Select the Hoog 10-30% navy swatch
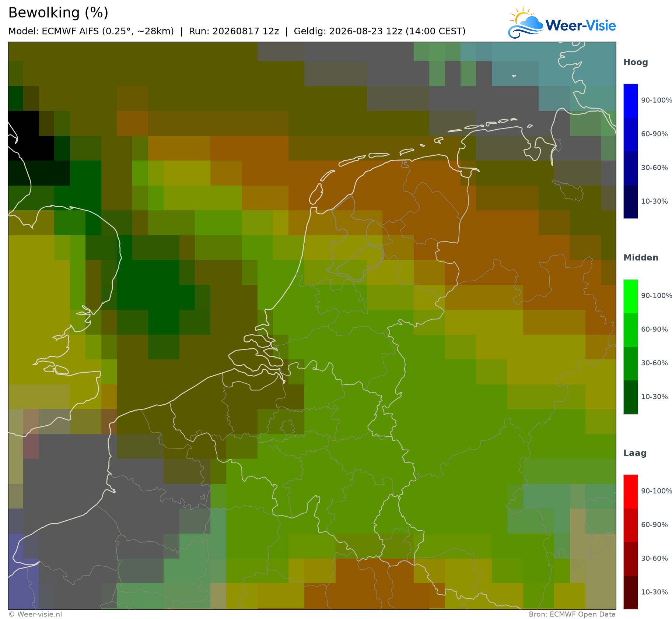 (630, 201)
